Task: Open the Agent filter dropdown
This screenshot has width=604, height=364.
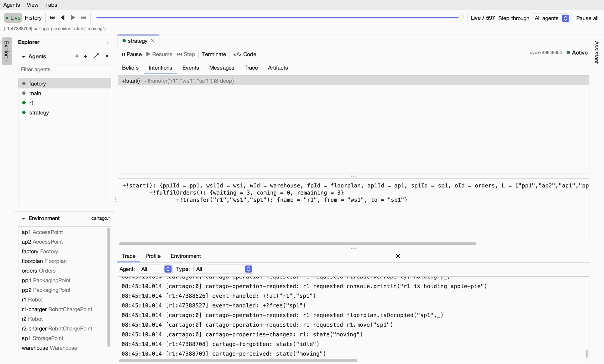Action: pyautogui.click(x=155, y=269)
